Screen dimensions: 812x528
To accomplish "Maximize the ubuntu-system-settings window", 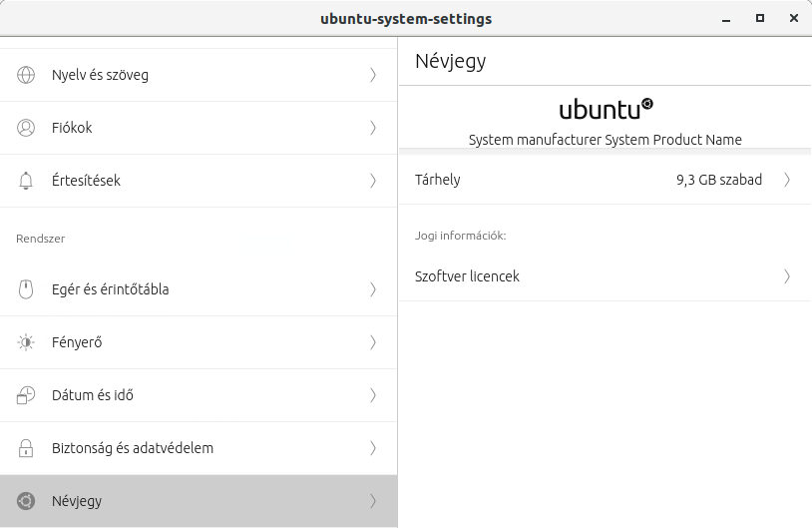I will (x=760, y=18).
